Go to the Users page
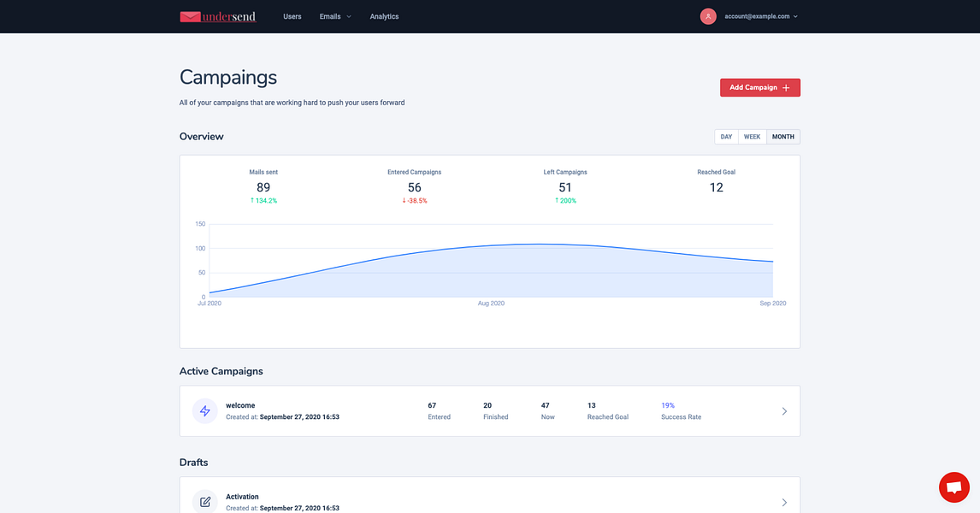The image size is (980, 513). tap(292, 17)
